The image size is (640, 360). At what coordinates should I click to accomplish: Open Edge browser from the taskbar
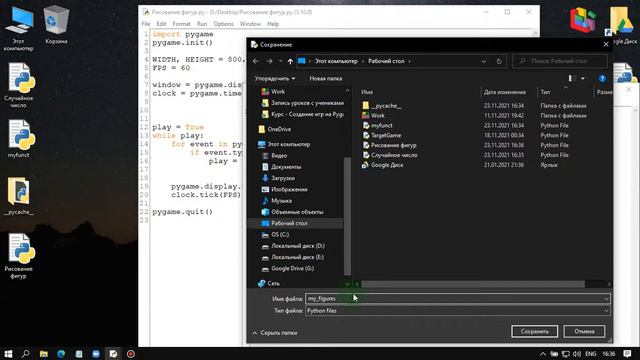[61, 353]
